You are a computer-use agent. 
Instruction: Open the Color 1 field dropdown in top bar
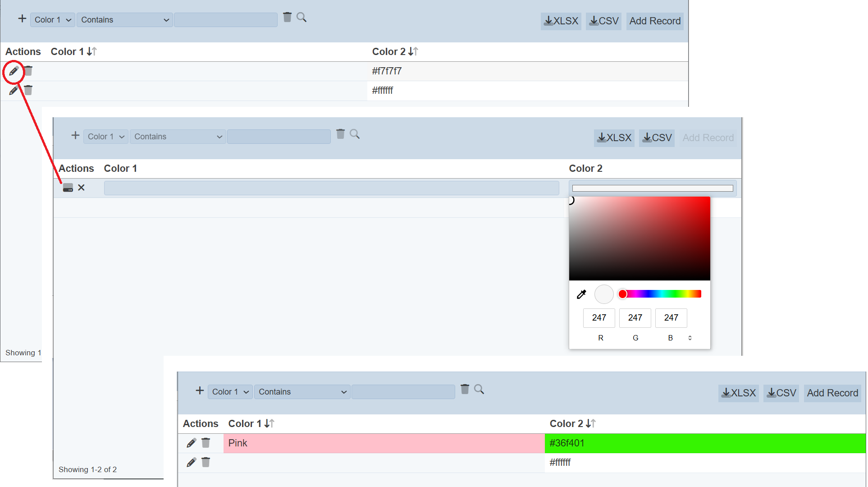click(x=52, y=20)
